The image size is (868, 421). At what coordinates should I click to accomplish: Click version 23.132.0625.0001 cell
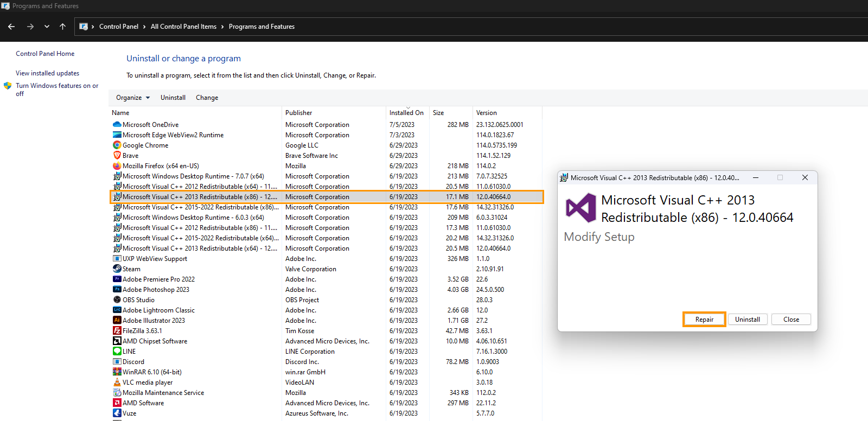coord(500,125)
